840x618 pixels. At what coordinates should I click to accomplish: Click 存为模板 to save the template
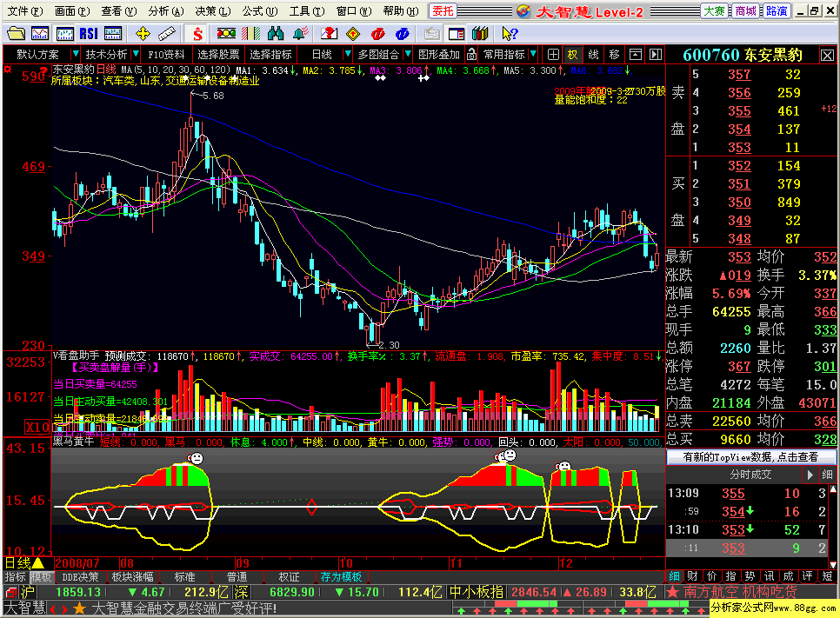pyautogui.click(x=341, y=577)
